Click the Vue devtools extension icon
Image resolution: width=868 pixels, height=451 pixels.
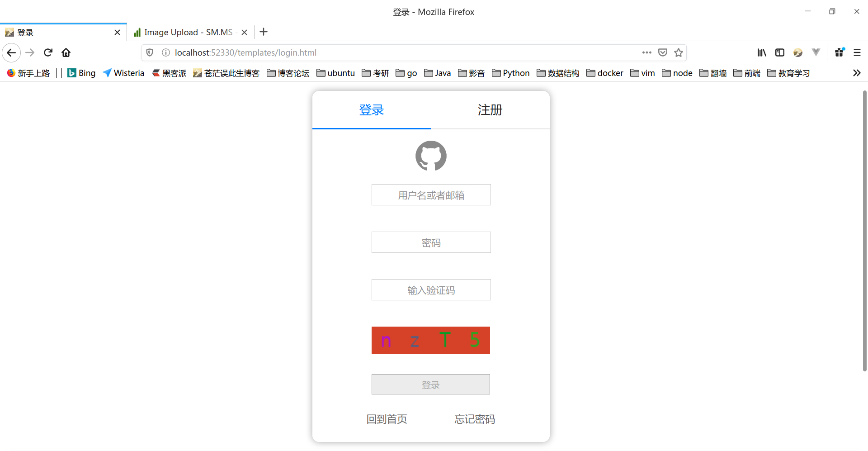(816, 52)
